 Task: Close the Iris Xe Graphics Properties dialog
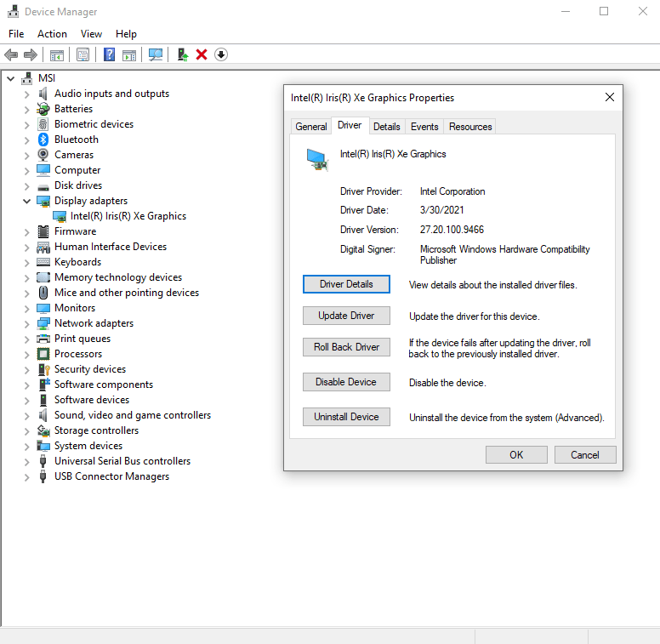[610, 97]
